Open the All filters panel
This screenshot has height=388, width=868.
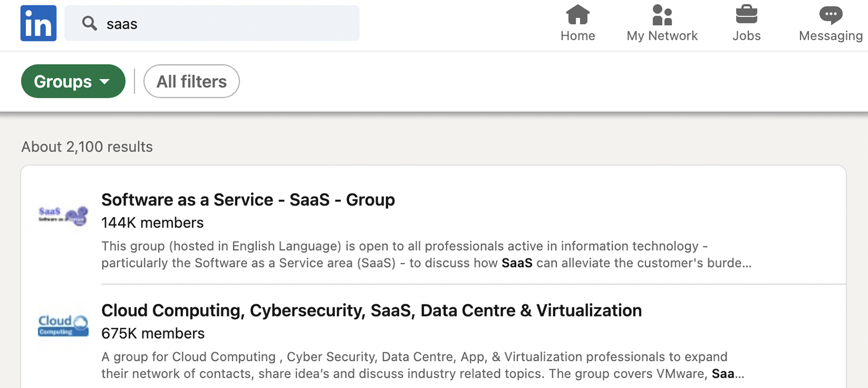(x=192, y=81)
